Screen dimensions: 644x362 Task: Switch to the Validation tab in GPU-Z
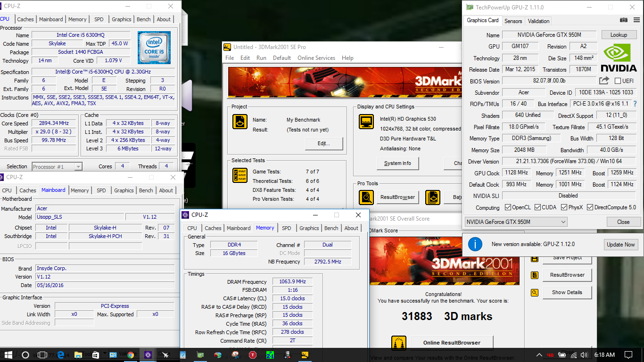pos(538,21)
